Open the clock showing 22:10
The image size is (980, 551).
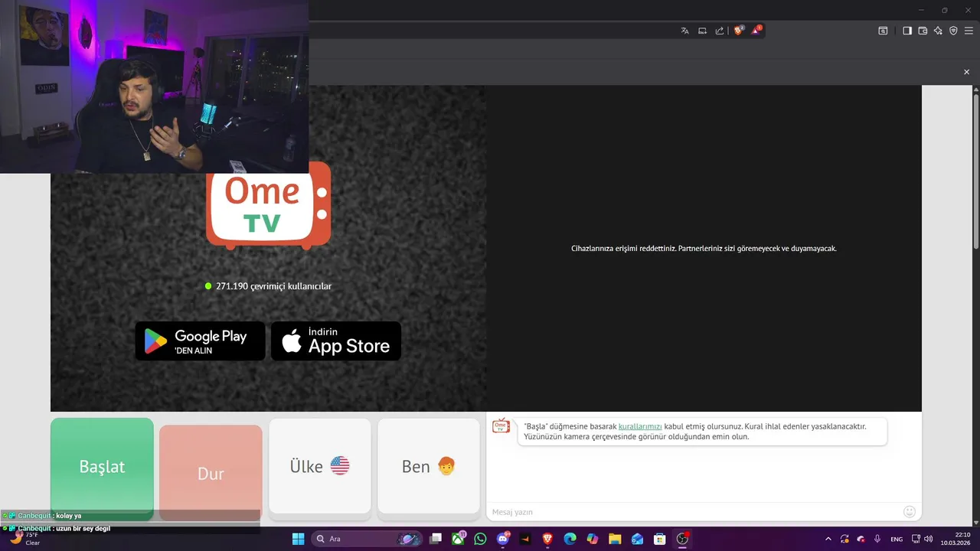click(956, 539)
